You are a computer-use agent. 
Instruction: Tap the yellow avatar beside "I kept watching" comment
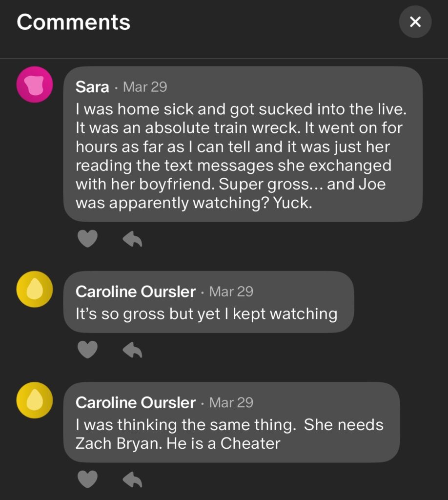pyautogui.click(x=34, y=289)
